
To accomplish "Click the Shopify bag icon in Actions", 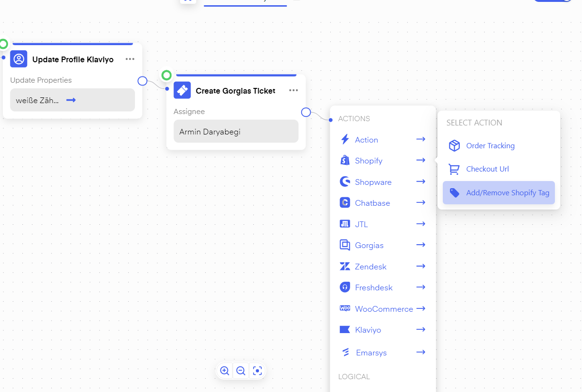I will (345, 161).
